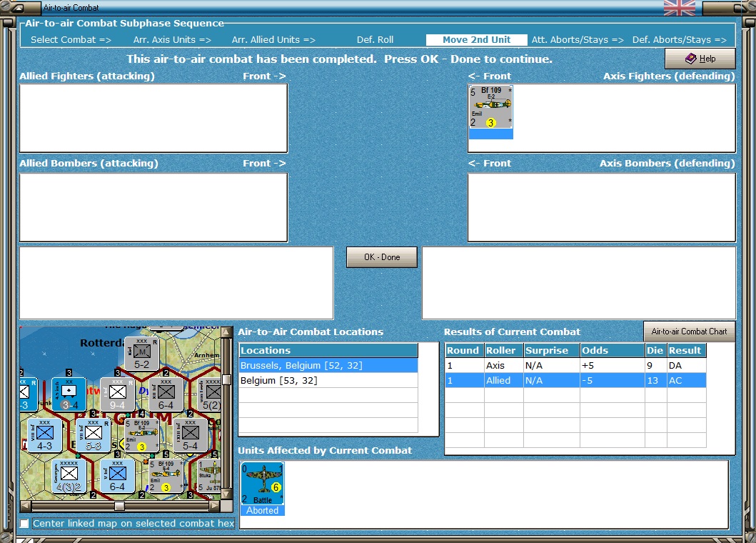The height and width of the screenshot is (543, 756).
Task: Click the die value 13 cell
Action: pyautogui.click(x=656, y=380)
